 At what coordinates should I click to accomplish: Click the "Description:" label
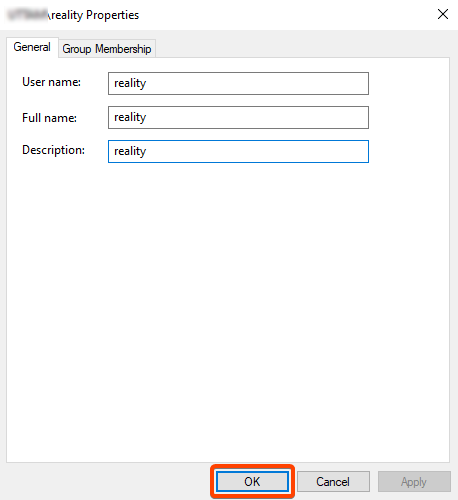53,150
